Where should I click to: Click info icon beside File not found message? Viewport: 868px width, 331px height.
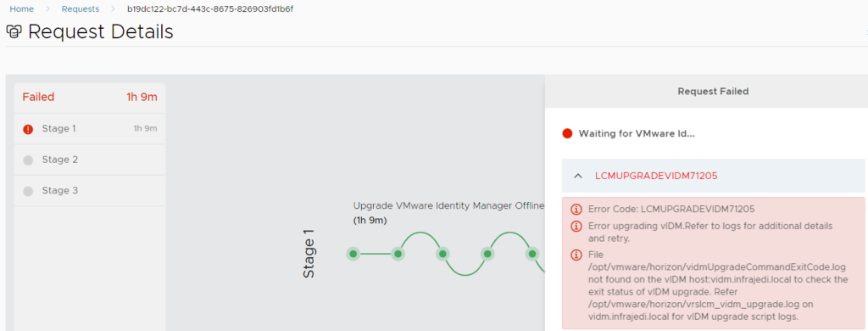coord(576,255)
